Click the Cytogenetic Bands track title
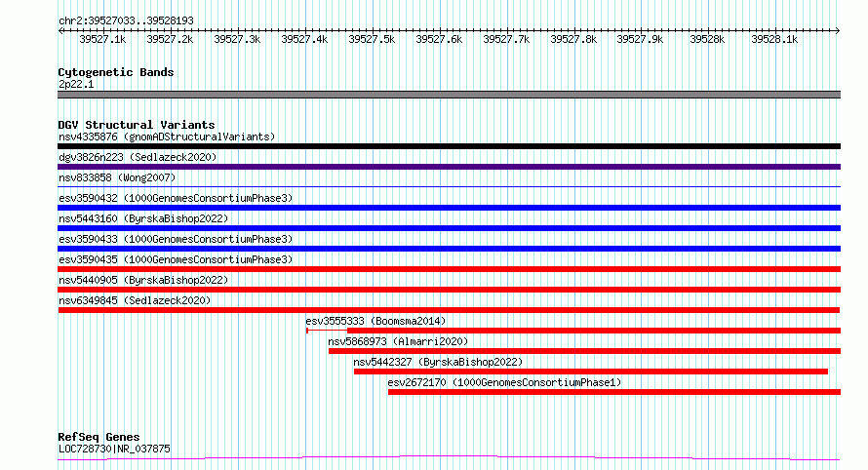This screenshot has height=470, width=868. 116,72
